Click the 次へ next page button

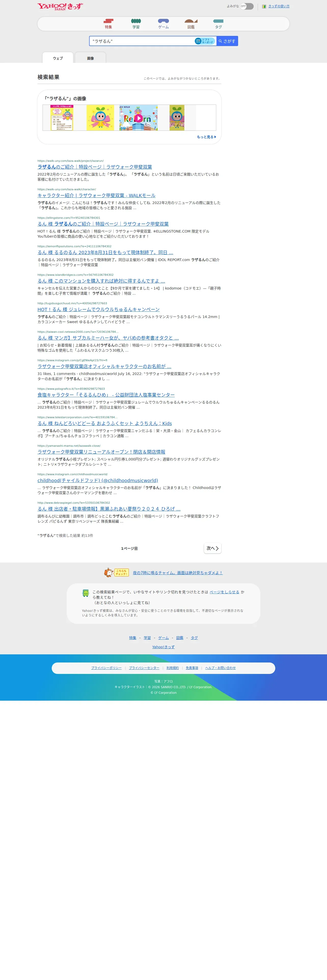point(212,548)
